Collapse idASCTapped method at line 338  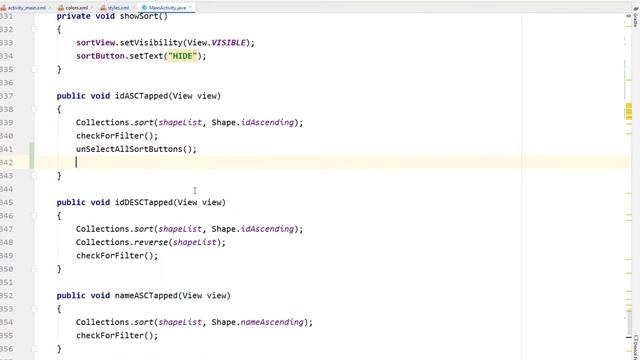34,109
